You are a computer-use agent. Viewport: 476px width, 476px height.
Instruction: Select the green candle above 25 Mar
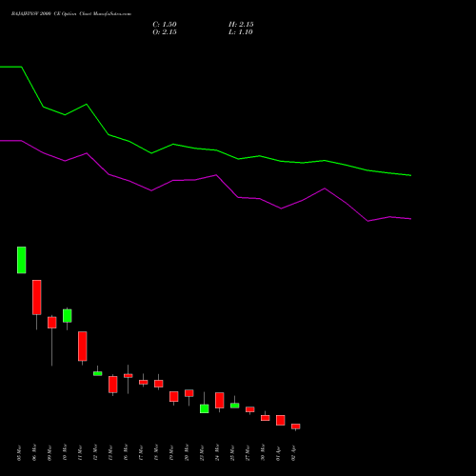tap(235, 406)
